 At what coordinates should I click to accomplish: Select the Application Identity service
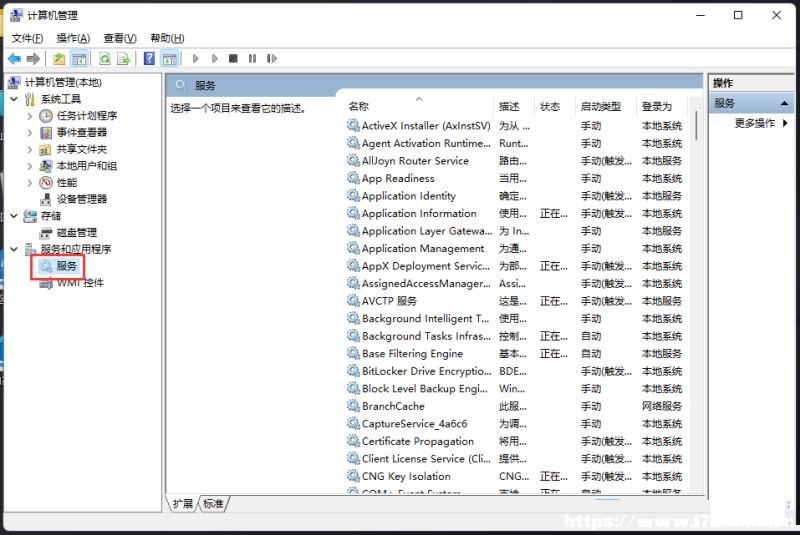coord(409,196)
